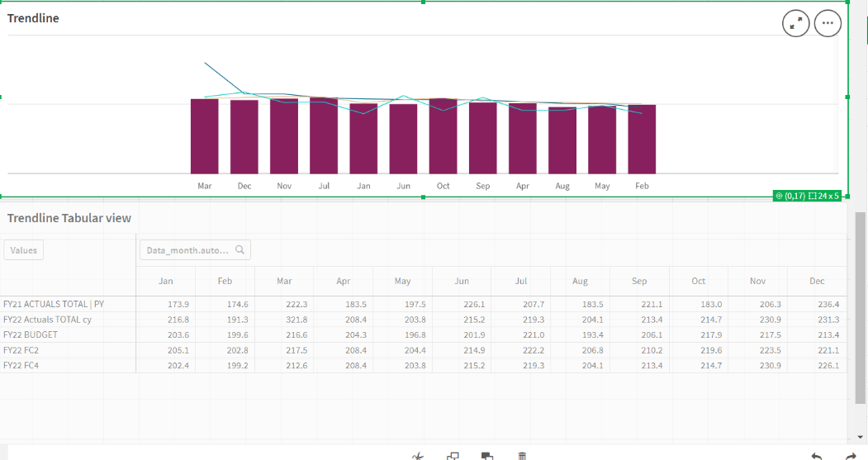The image size is (868, 460).
Task: Select row FY22 Actuals TOTAL cy
Action: point(48,320)
